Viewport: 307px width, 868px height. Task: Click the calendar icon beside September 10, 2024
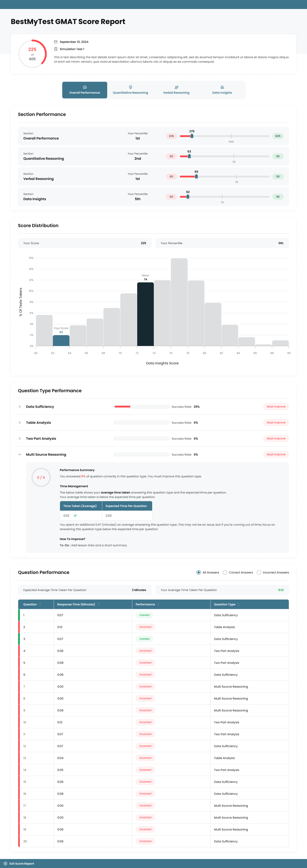pos(56,42)
